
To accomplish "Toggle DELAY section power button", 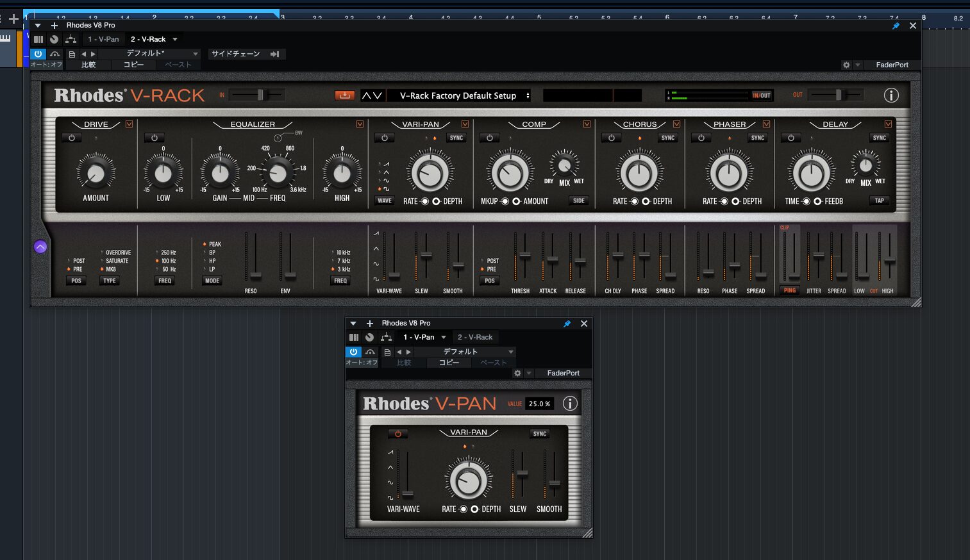I will 790,138.
